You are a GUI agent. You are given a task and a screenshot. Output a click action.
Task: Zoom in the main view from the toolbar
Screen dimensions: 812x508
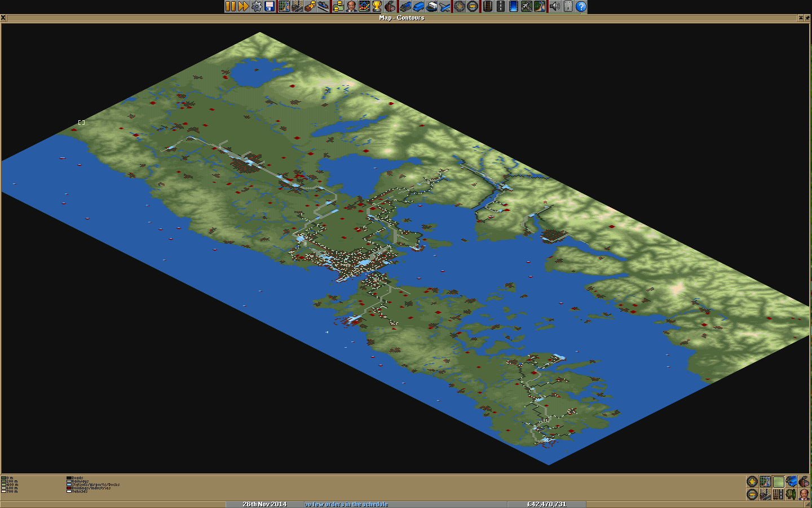[x=460, y=6]
